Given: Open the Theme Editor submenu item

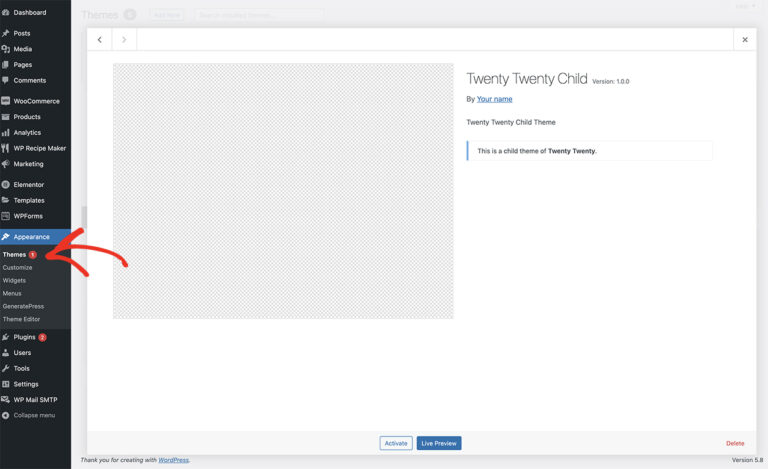Looking at the screenshot, I should pyautogui.click(x=21, y=319).
